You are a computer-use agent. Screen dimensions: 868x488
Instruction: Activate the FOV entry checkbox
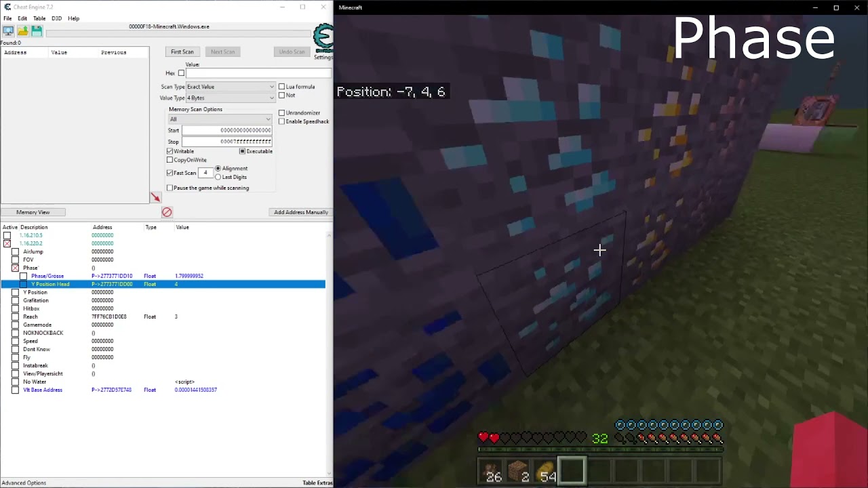pos(15,260)
